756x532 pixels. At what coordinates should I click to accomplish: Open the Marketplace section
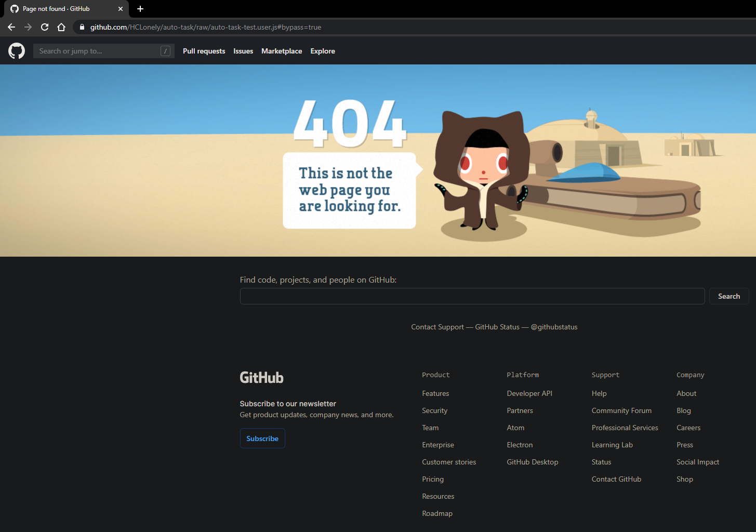click(282, 51)
